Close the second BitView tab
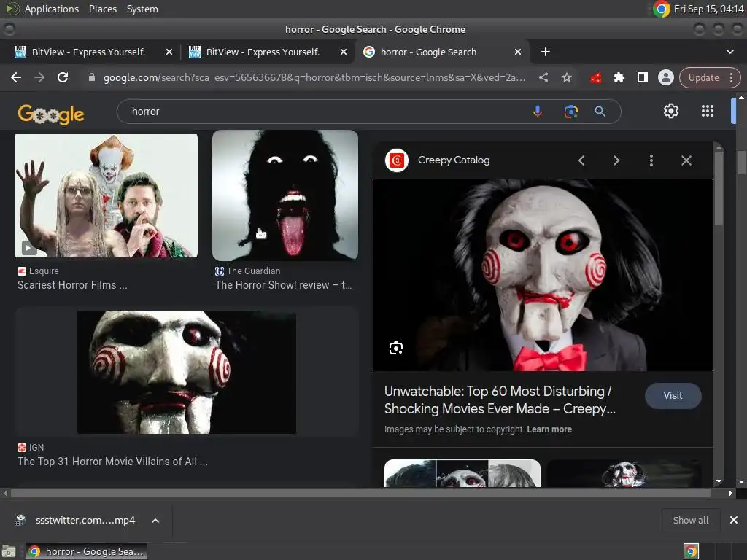 tap(344, 52)
